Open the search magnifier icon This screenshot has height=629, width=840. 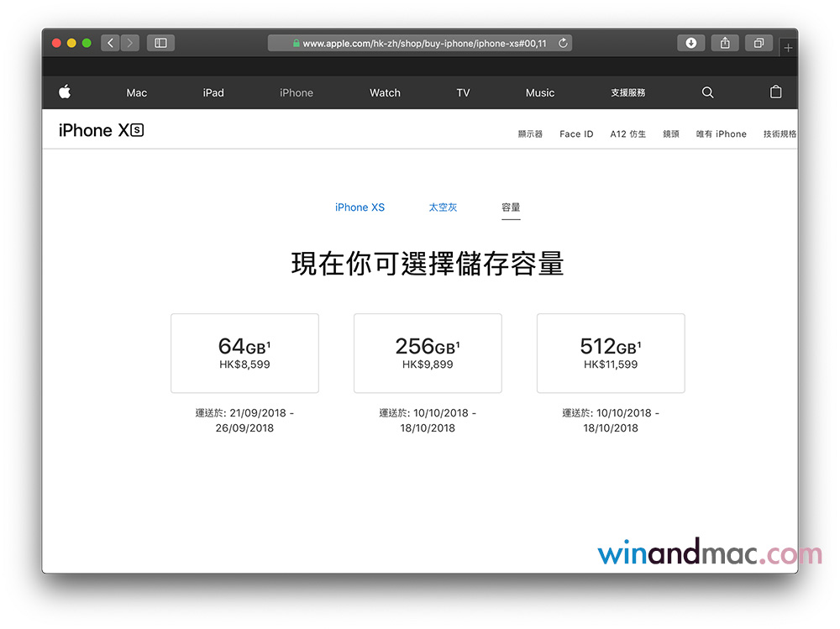click(x=707, y=92)
